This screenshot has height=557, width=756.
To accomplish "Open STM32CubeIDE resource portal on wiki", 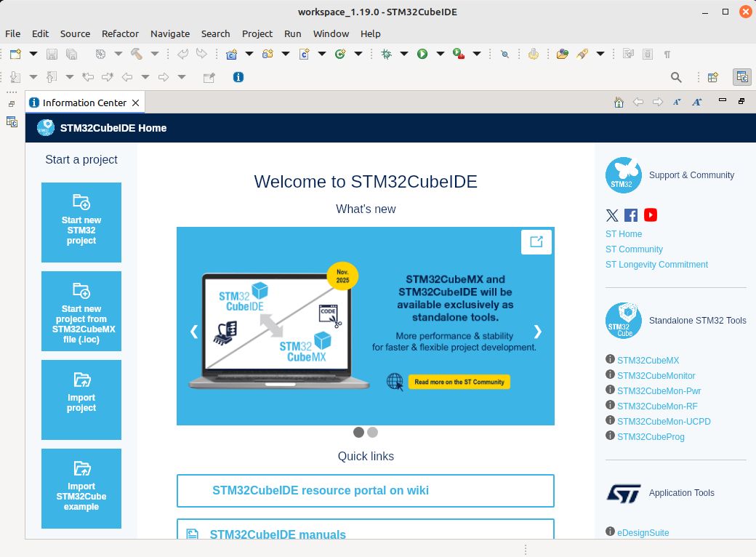I will [366, 490].
